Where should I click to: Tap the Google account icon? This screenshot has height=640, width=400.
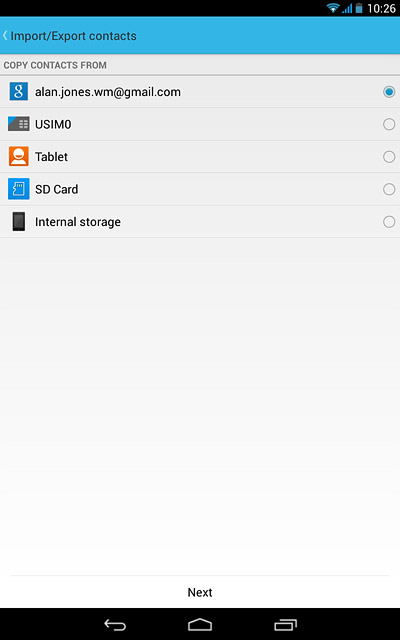pyautogui.click(x=19, y=92)
